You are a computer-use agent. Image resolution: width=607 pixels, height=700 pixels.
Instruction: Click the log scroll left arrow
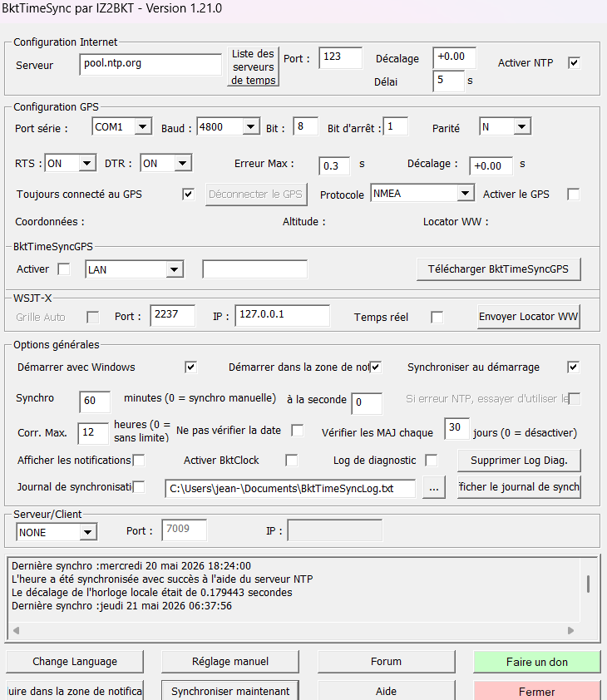point(16,630)
